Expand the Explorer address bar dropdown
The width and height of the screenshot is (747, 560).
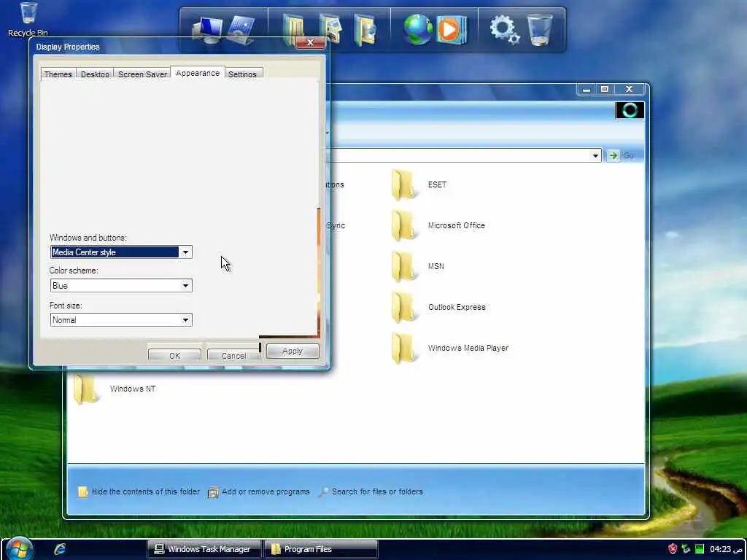(595, 156)
